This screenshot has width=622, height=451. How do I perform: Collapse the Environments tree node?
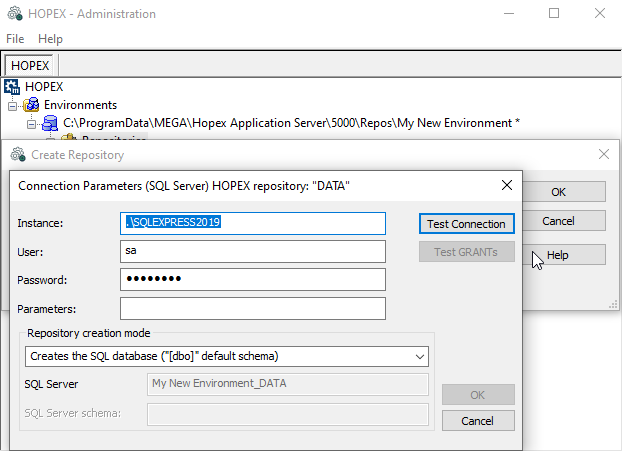coord(13,105)
